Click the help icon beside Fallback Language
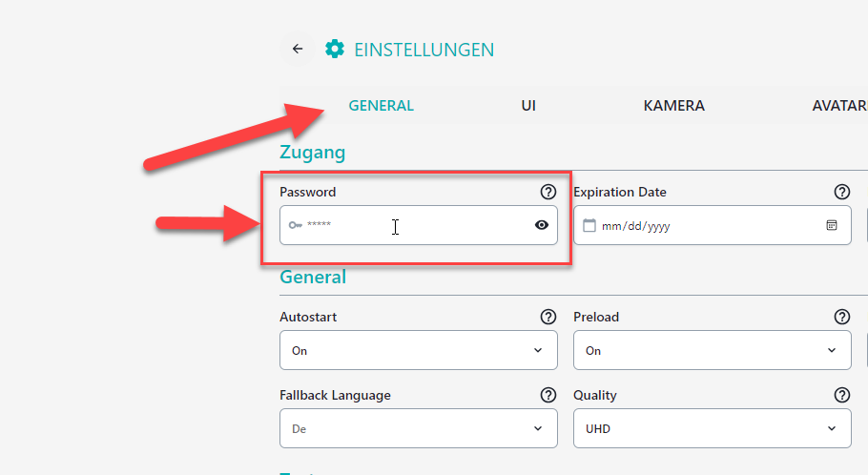Viewport: 868px width, 475px height. [x=548, y=395]
